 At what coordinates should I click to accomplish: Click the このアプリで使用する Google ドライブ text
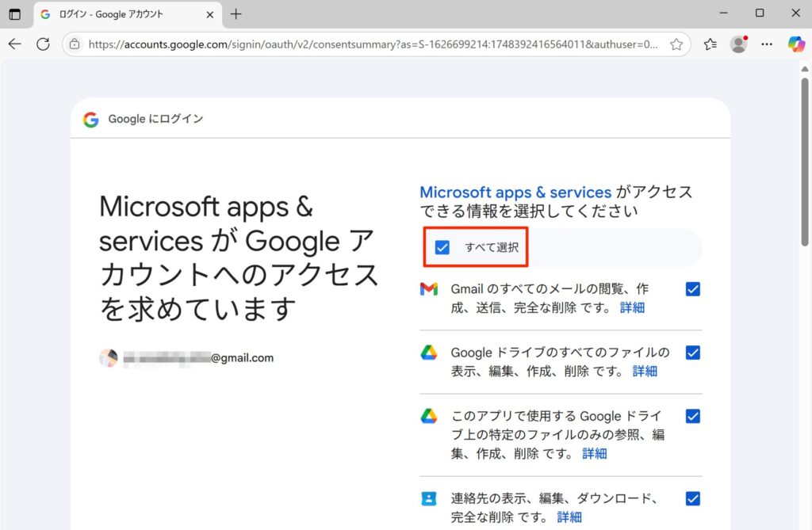point(557,435)
